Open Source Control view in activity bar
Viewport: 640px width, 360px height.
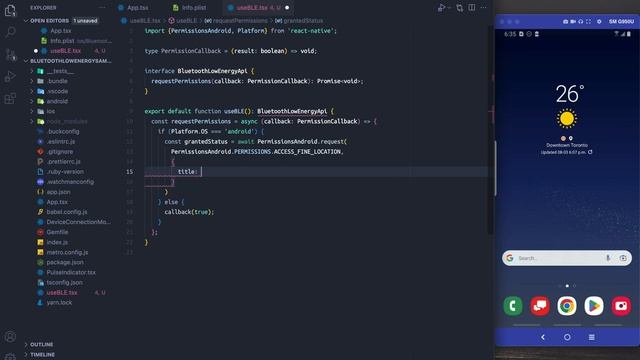10,54
